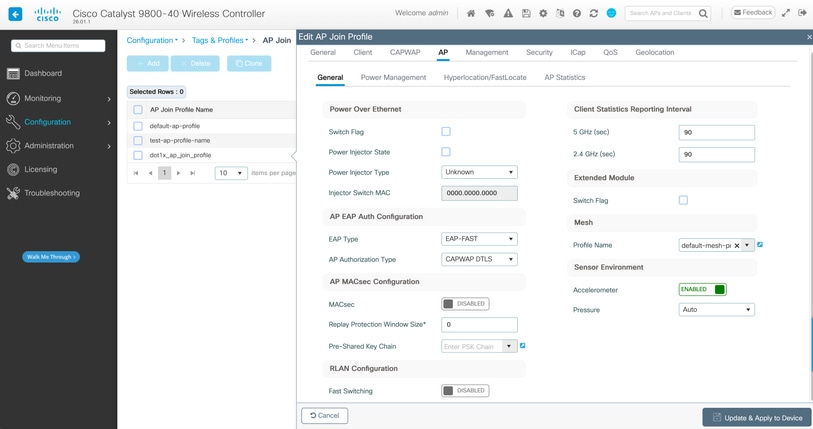
Task: Select all rows via header checkbox
Action: click(x=138, y=109)
